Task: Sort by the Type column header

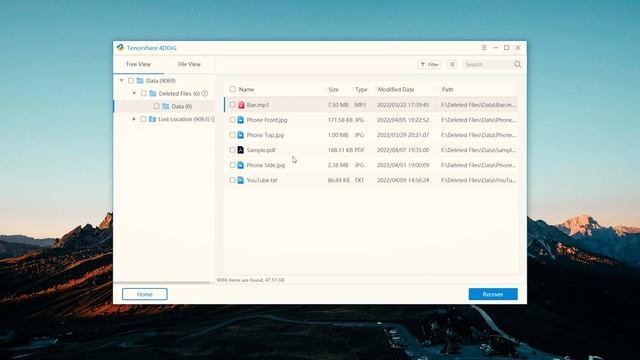Action: click(361, 89)
